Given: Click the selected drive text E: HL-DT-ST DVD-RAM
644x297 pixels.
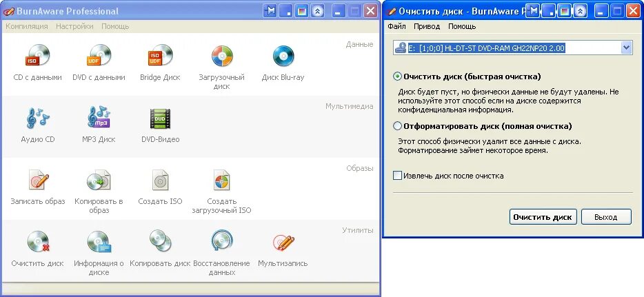Looking at the screenshot, I should 486,48.
